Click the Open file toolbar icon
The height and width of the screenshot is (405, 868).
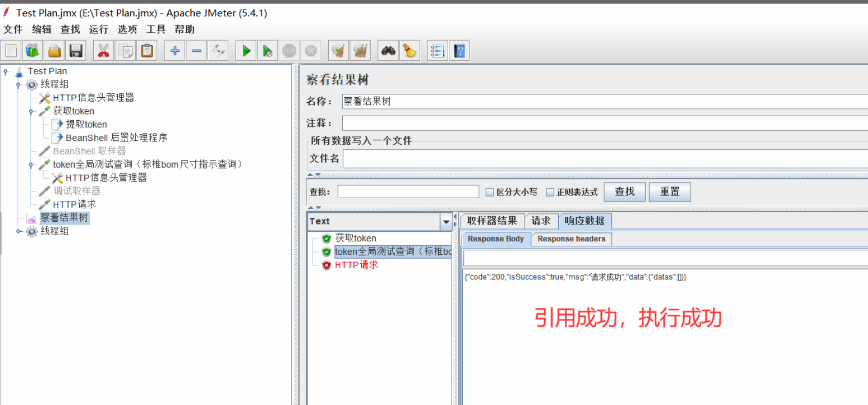(x=54, y=51)
